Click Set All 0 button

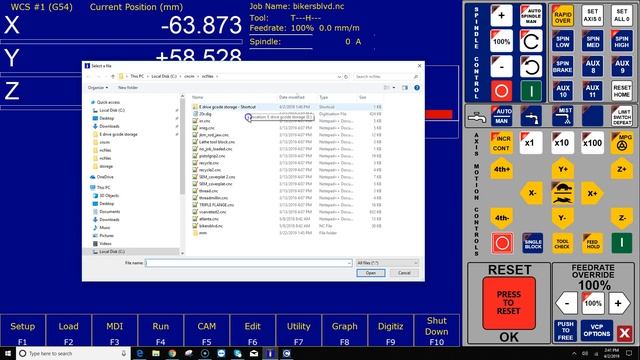(x=622, y=16)
